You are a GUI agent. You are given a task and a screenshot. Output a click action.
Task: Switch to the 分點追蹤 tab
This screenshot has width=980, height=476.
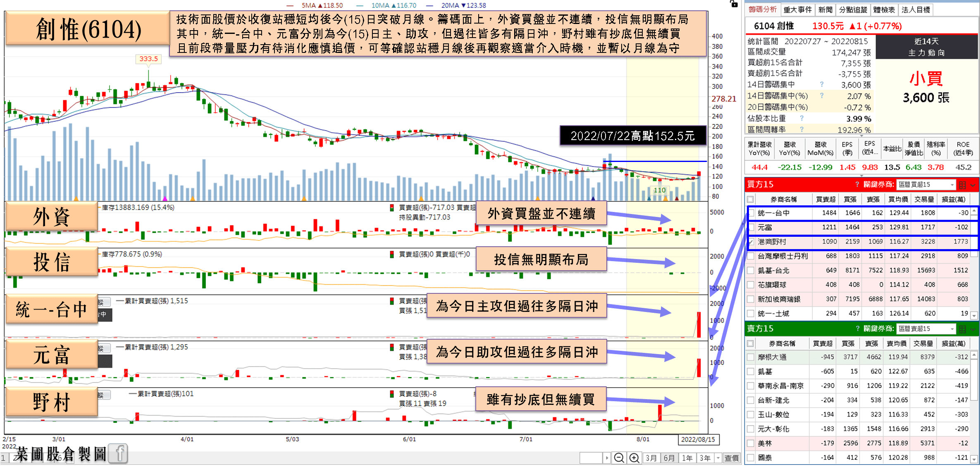pyautogui.click(x=853, y=10)
